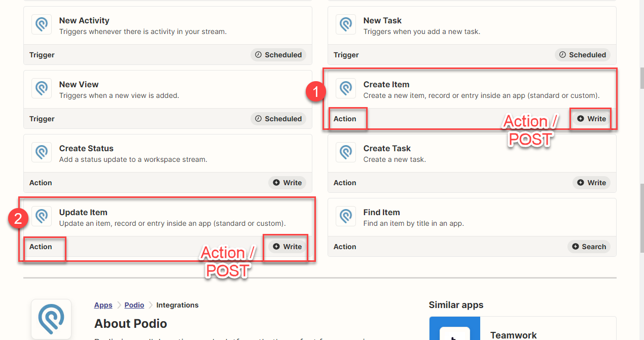Open the Apps breadcrumb link
Screen dimensions: 644x340
(103, 305)
